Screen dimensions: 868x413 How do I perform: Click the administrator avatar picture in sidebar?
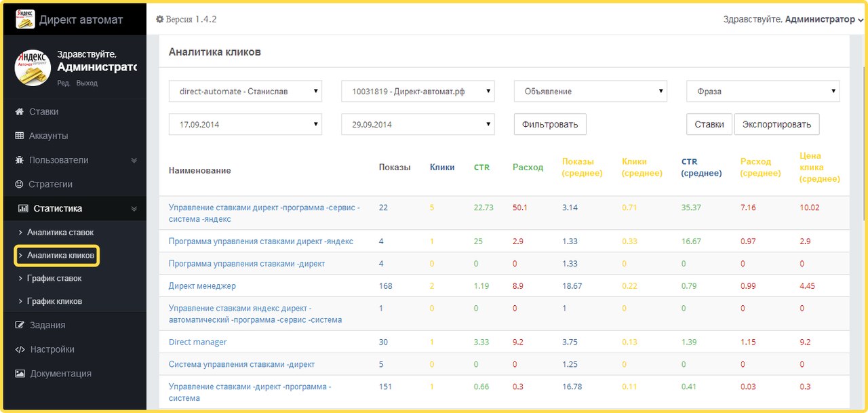coord(33,68)
